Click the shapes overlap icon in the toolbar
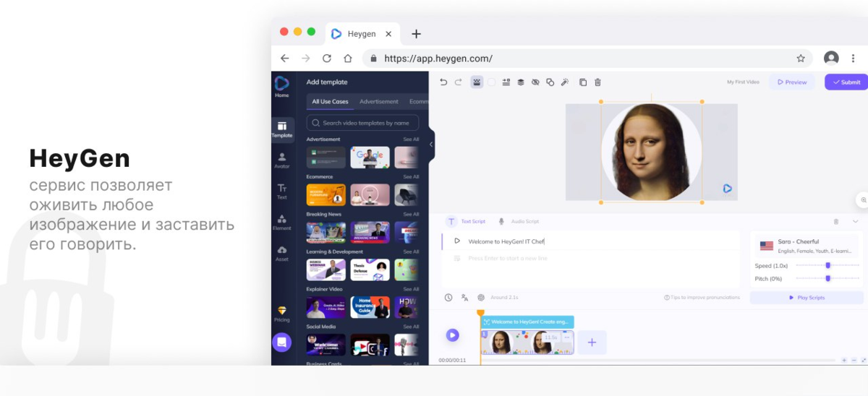The image size is (868, 396). point(550,82)
